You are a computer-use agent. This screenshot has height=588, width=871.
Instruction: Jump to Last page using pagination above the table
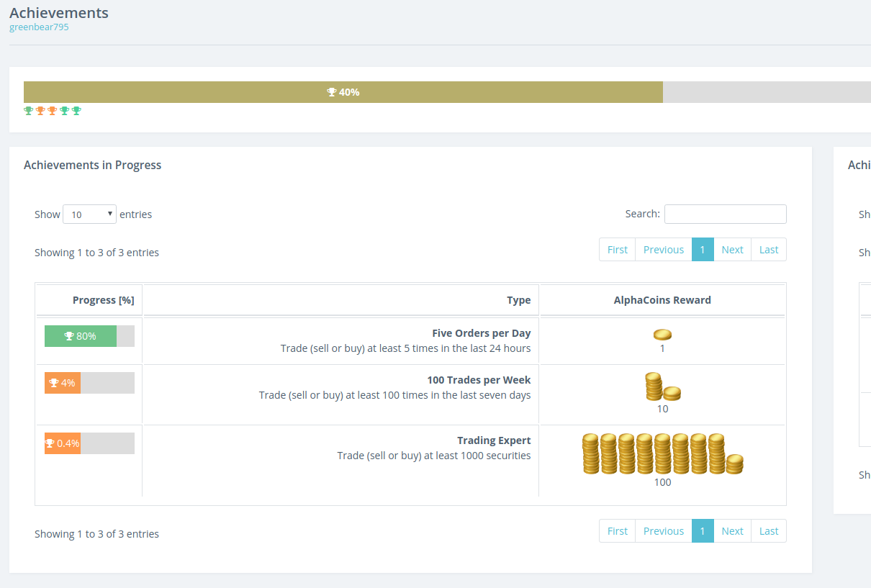(769, 250)
